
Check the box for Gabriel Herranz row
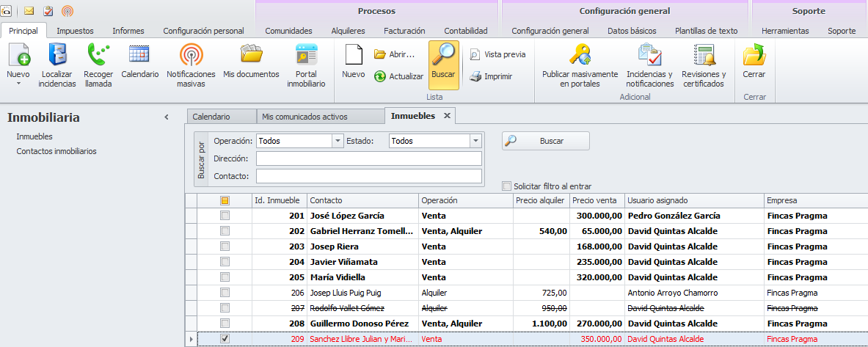(x=225, y=231)
